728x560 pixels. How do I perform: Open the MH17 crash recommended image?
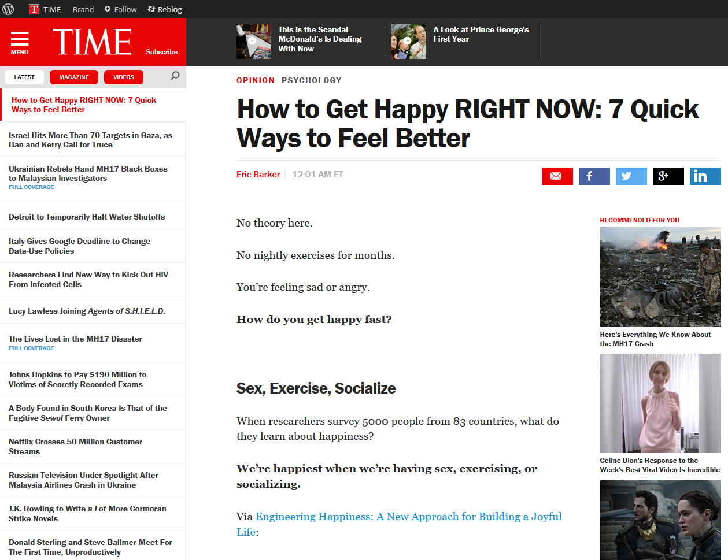click(660, 277)
